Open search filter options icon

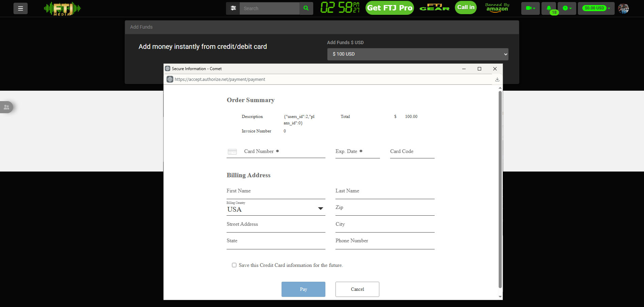233,8
